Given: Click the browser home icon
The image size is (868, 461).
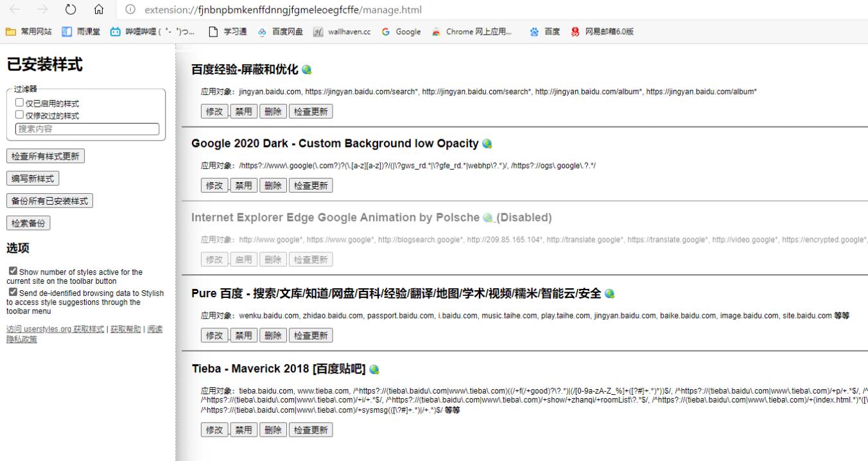Looking at the screenshot, I should (x=98, y=10).
